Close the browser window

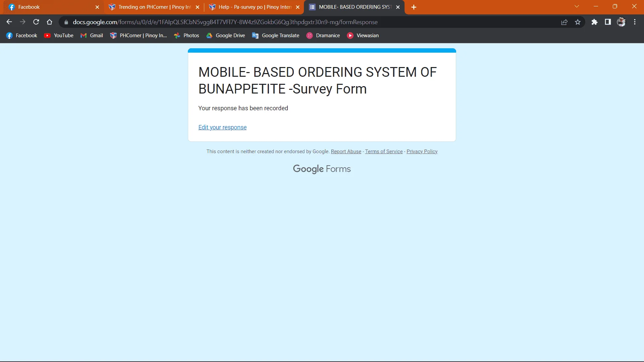(x=634, y=6)
